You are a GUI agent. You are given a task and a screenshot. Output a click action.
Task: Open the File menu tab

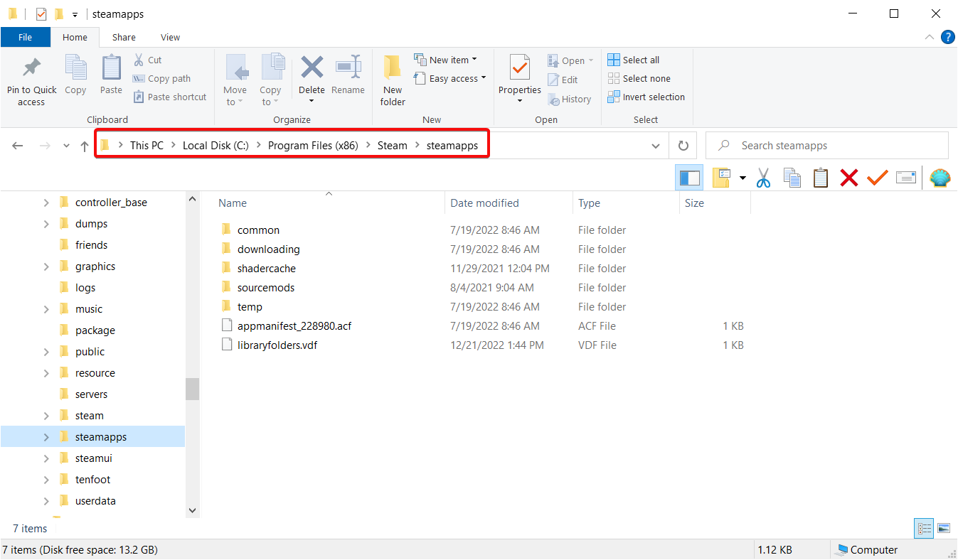(x=25, y=37)
